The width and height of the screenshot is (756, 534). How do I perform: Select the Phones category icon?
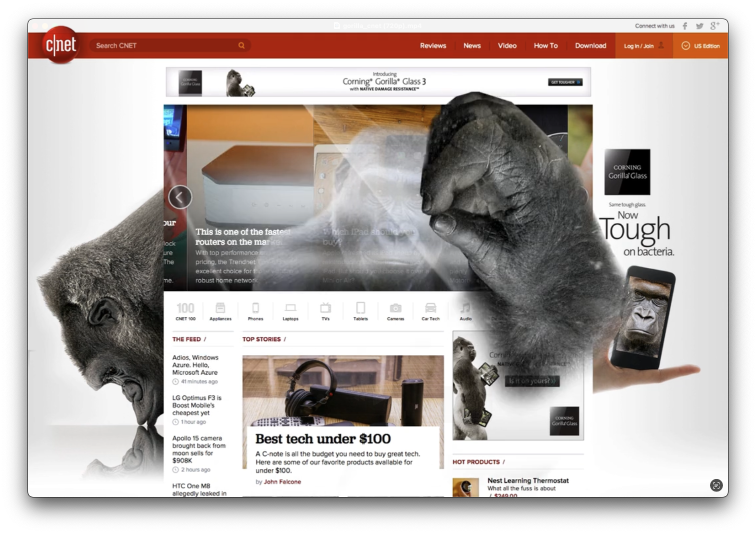[x=255, y=311]
